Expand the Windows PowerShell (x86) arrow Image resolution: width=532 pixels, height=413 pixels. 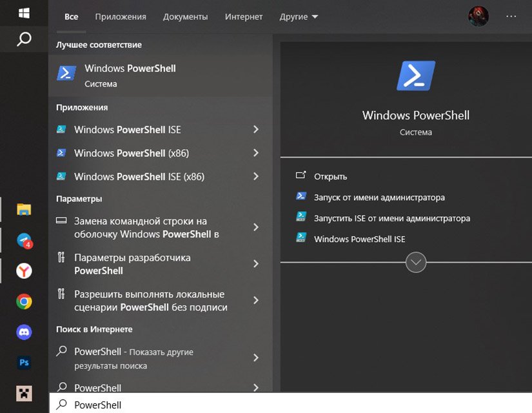(256, 153)
